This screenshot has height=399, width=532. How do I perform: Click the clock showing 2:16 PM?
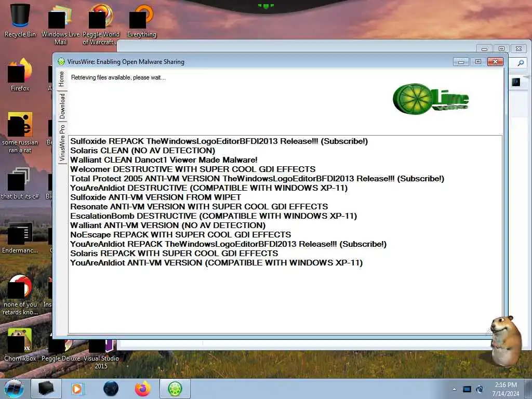tap(506, 389)
